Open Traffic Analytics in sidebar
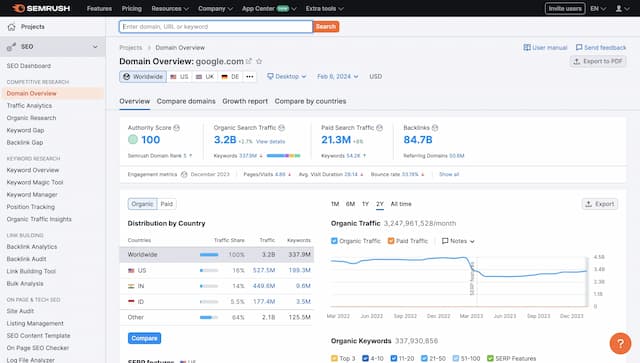 (x=29, y=106)
